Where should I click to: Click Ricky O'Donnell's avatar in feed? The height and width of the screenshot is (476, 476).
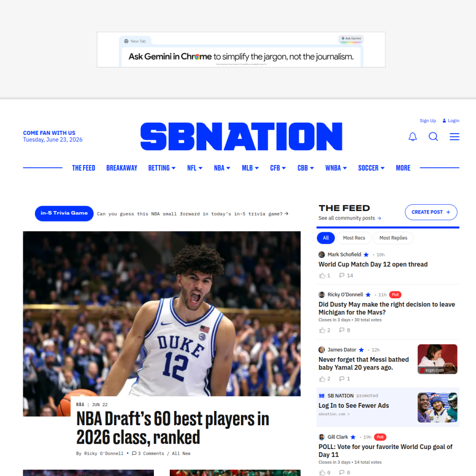(322, 295)
